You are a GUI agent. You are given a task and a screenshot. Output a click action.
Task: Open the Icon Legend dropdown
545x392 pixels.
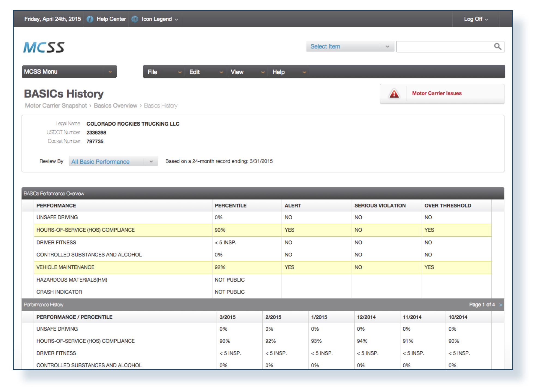pyautogui.click(x=160, y=19)
